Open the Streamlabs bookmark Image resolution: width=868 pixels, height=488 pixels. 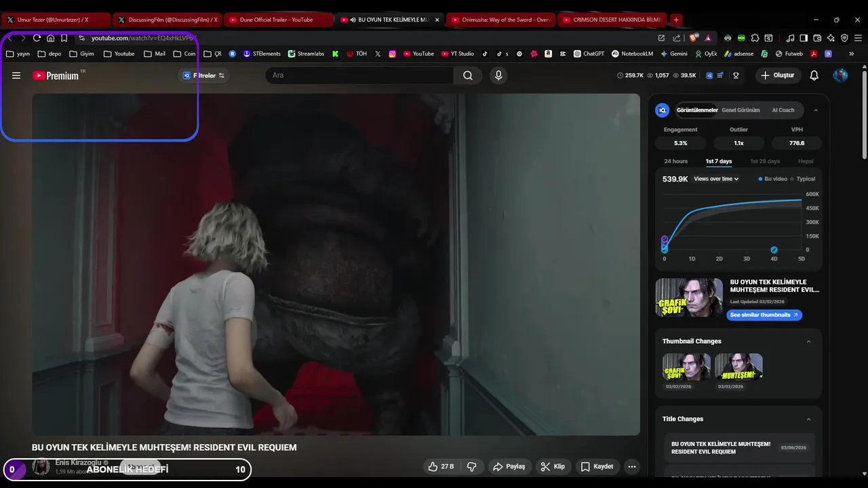click(307, 54)
